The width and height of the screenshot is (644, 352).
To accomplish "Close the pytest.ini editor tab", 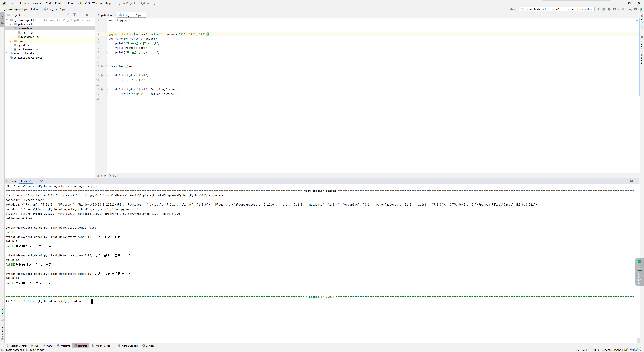I will tap(115, 15).
